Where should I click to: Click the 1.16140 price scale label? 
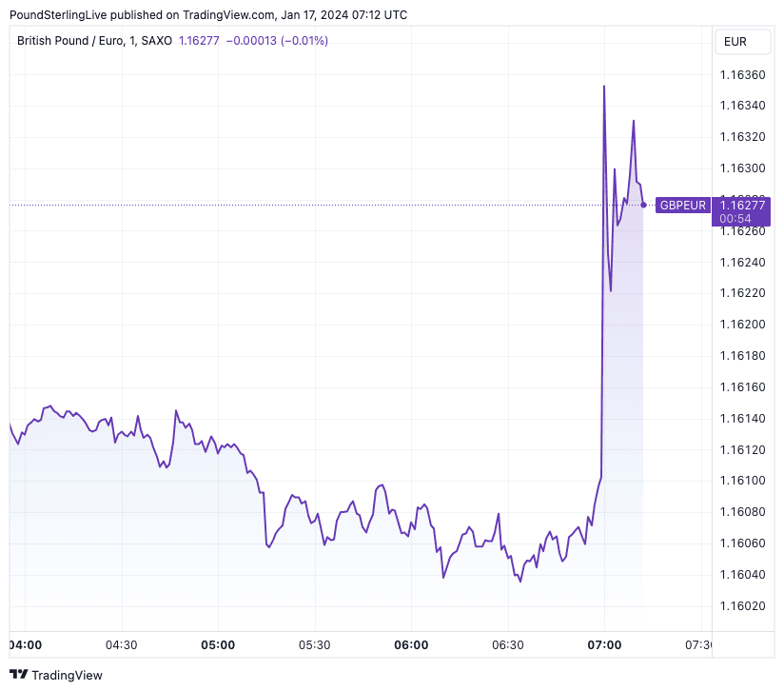point(742,418)
